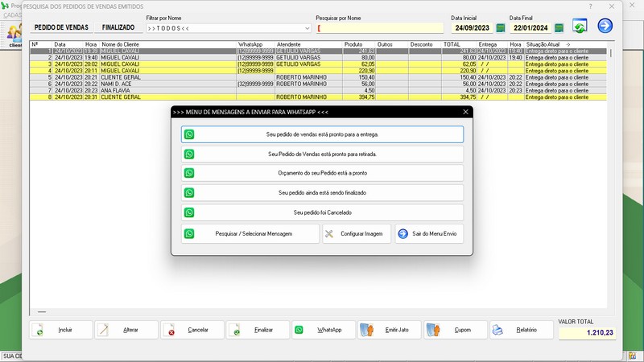Click the Alterar pencil icon

click(104, 330)
